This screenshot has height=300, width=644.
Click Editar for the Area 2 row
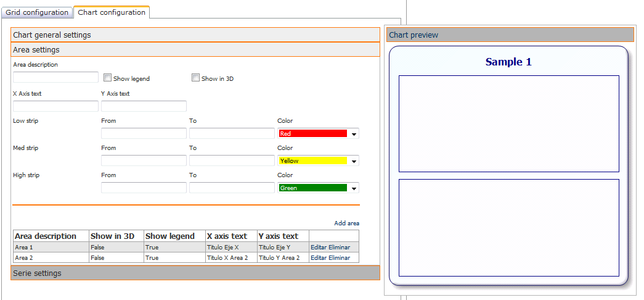click(319, 258)
